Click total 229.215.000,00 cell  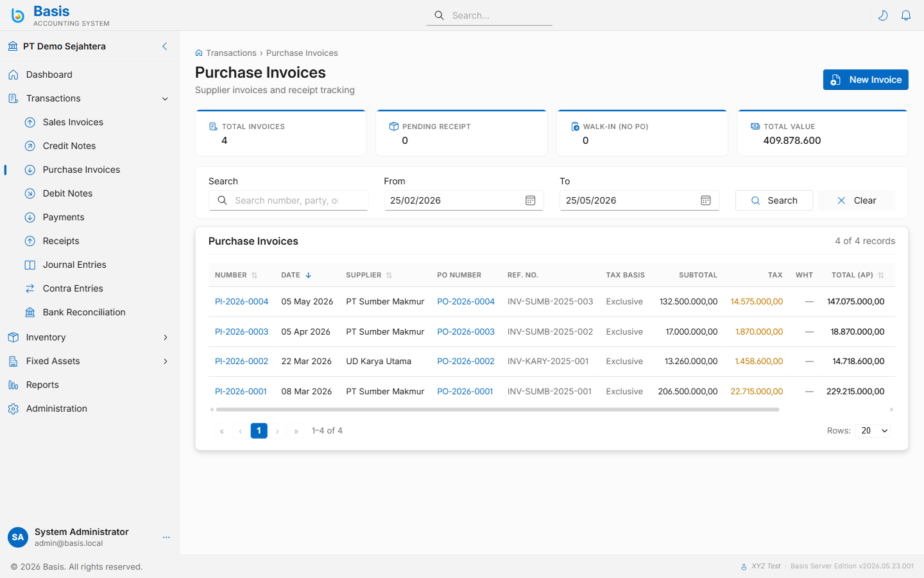point(855,391)
